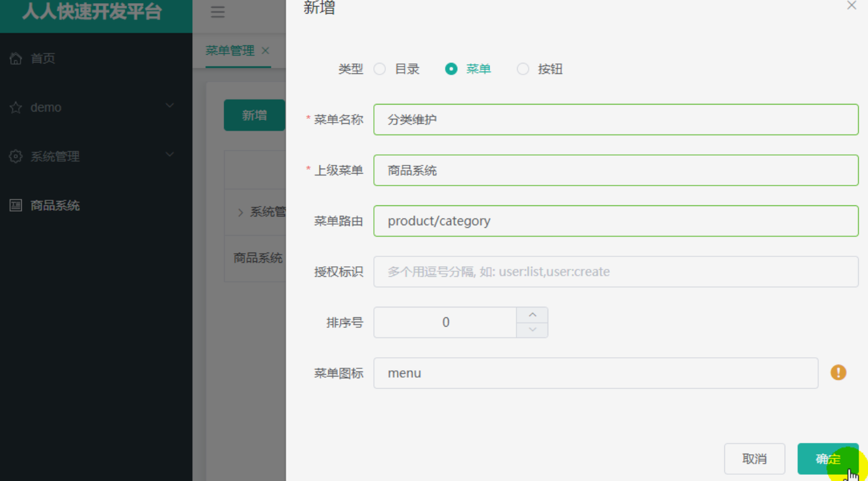The height and width of the screenshot is (481, 868).
Task: Switch to the 菜单管理 tab
Action: click(230, 50)
